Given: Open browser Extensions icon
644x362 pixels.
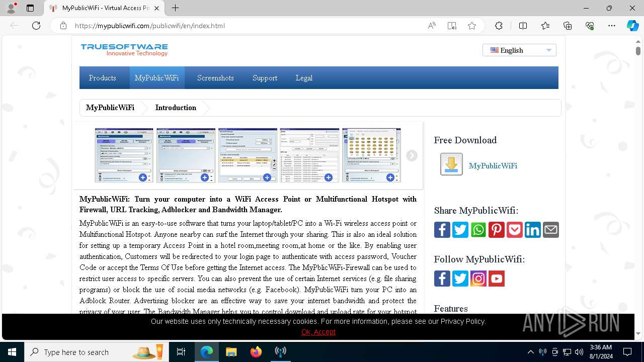Looking at the screenshot, I should (499, 26).
